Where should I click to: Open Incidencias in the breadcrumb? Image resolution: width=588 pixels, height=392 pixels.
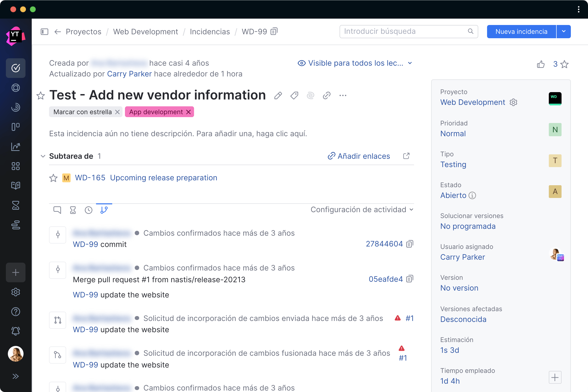click(x=210, y=32)
